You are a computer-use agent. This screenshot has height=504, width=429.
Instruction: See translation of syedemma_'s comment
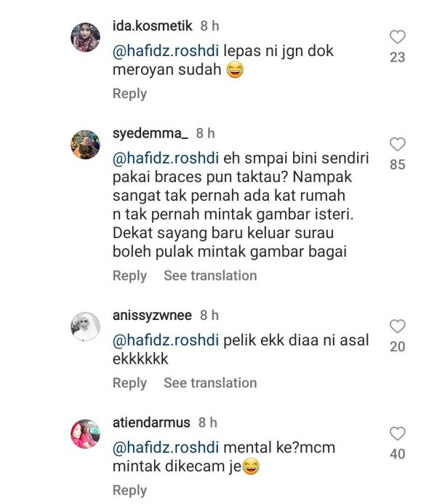[x=210, y=276]
